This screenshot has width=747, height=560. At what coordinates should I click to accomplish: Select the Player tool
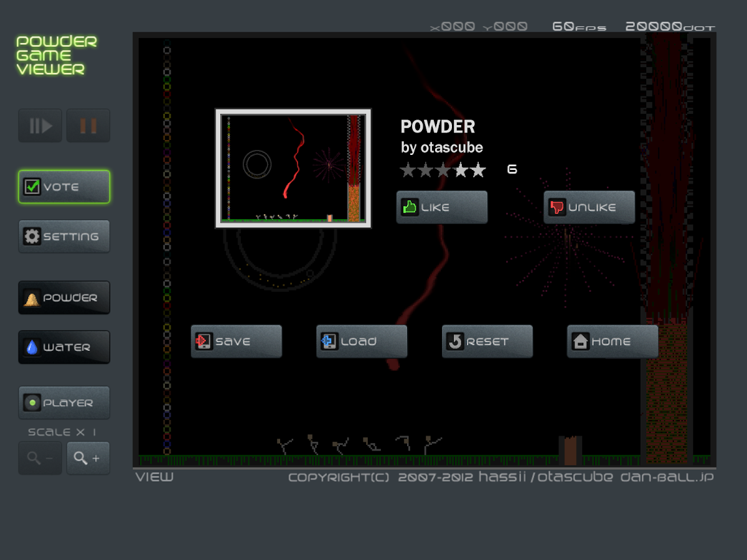pyautogui.click(x=64, y=403)
